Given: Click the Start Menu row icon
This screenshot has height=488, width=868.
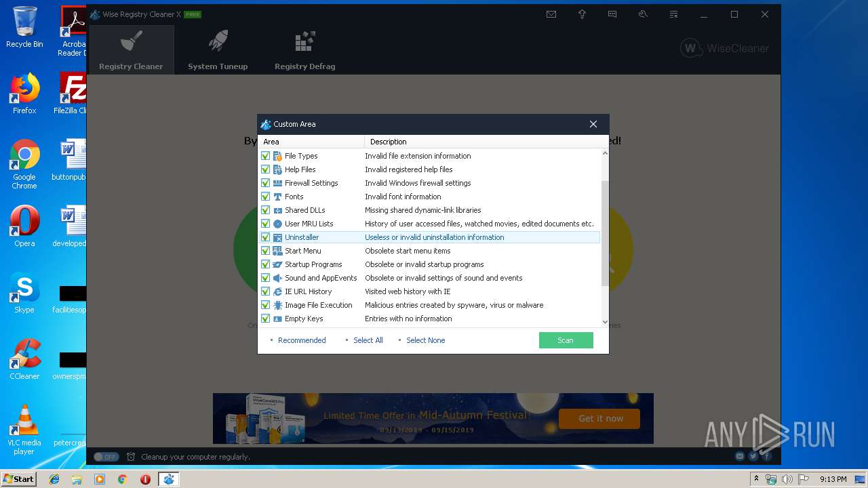Looking at the screenshot, I should tap(277, 251).
